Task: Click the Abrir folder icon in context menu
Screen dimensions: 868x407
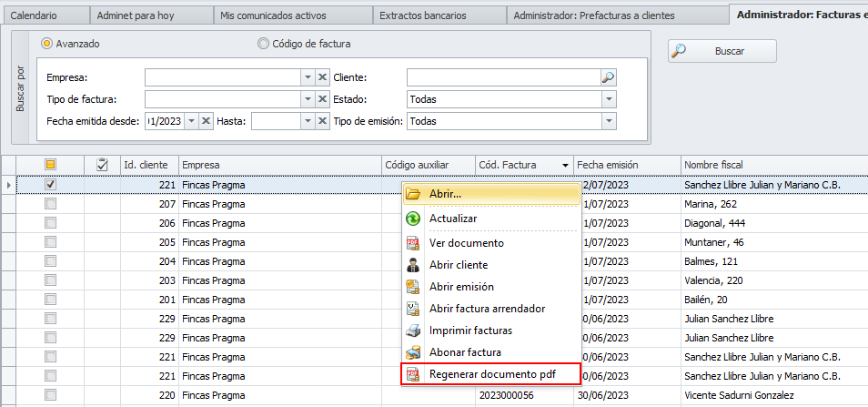Action: 413,194
